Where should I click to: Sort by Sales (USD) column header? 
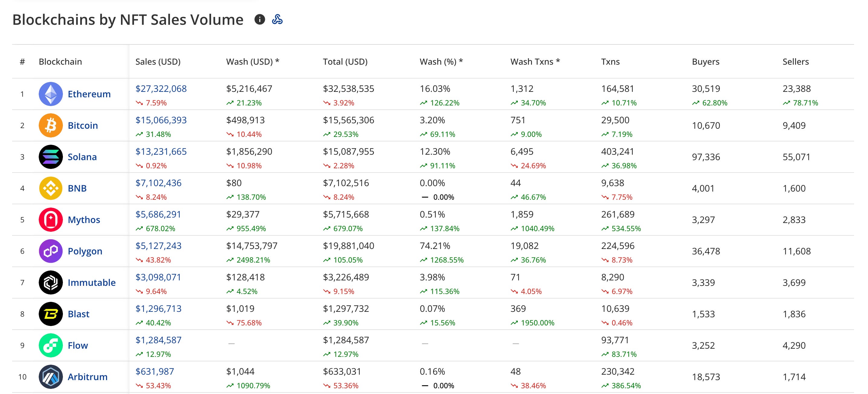point(158,62)
